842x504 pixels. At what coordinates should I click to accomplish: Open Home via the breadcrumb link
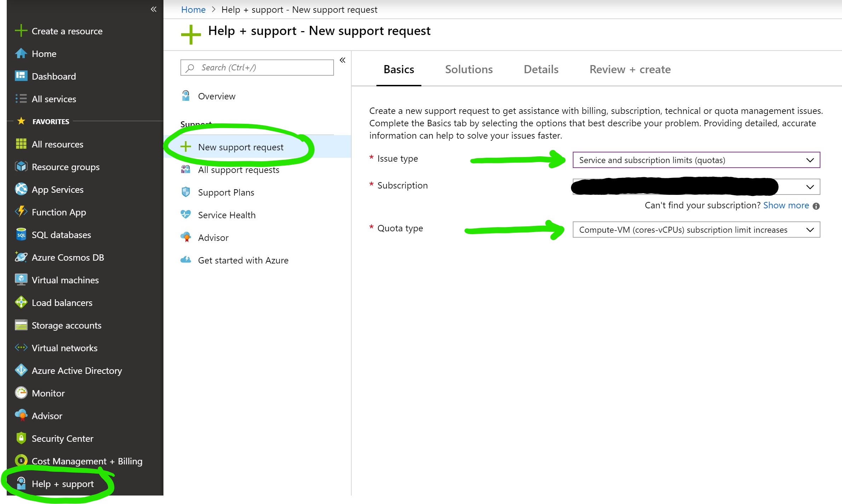[193, 10]
